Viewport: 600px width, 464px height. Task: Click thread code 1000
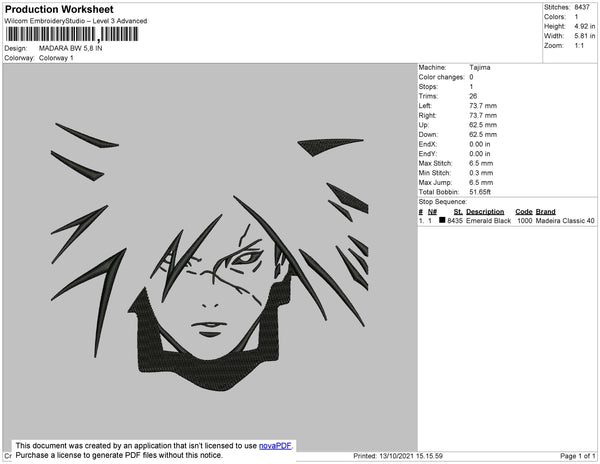(524, 221)
